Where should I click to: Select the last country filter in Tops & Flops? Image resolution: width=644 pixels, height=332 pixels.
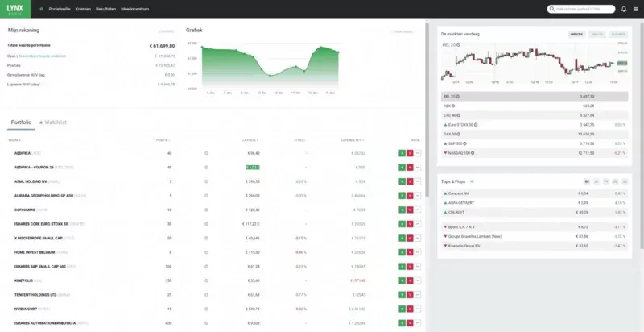tap(625, 181)
